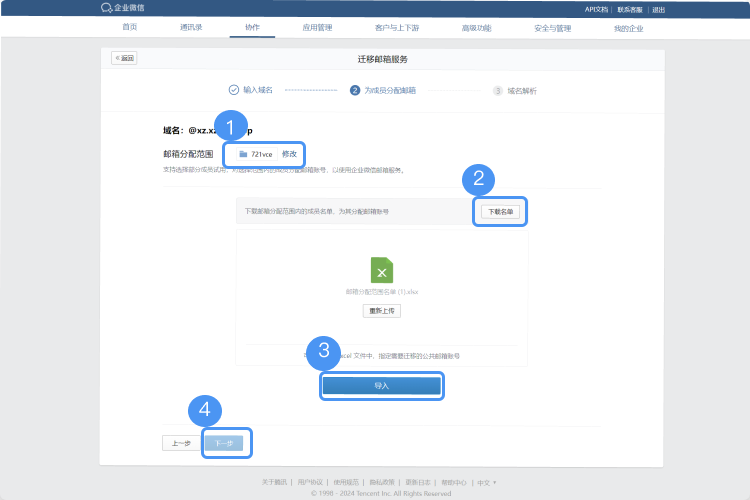Open the 应用管理 tab
Image resolution: width=750 pixels, height=500 pixels.
tap(317, 27)
